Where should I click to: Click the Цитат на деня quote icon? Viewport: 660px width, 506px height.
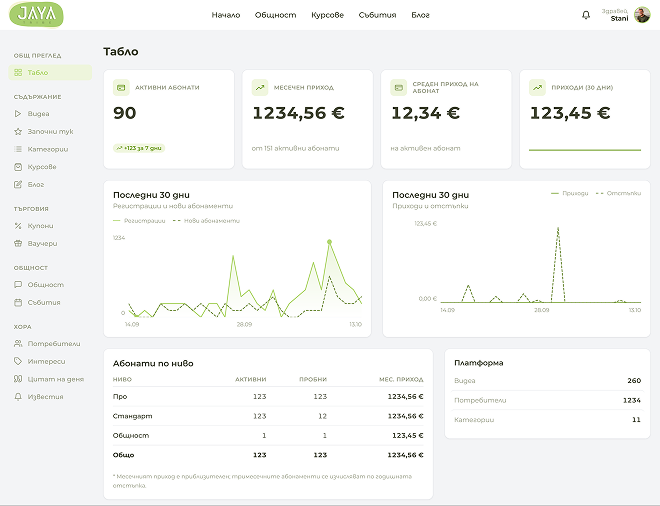(18, 379)
